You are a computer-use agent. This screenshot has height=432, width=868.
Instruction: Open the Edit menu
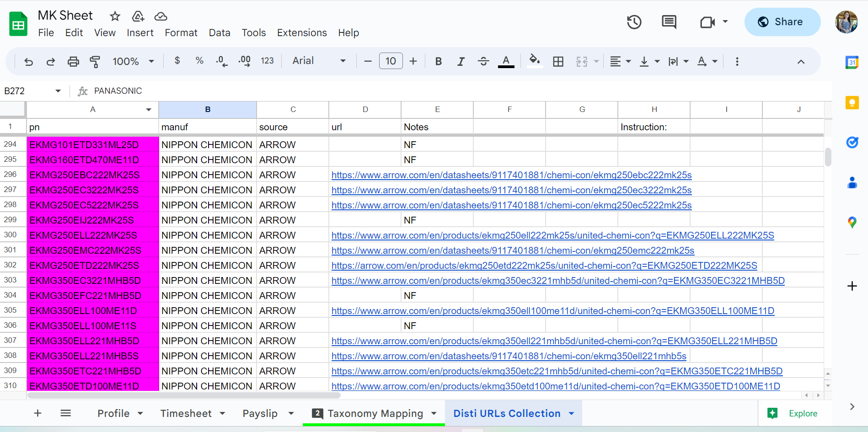click(74, 33)
